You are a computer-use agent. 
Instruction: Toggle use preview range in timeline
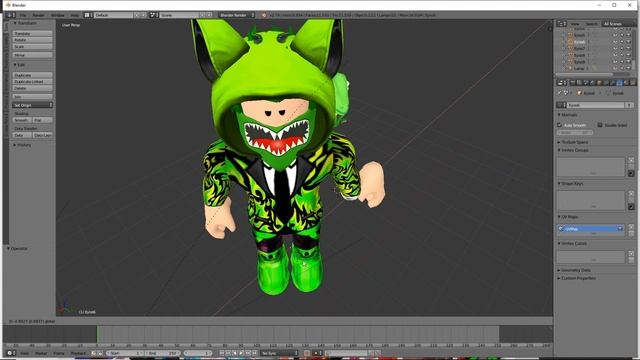(x=93, y=353)
